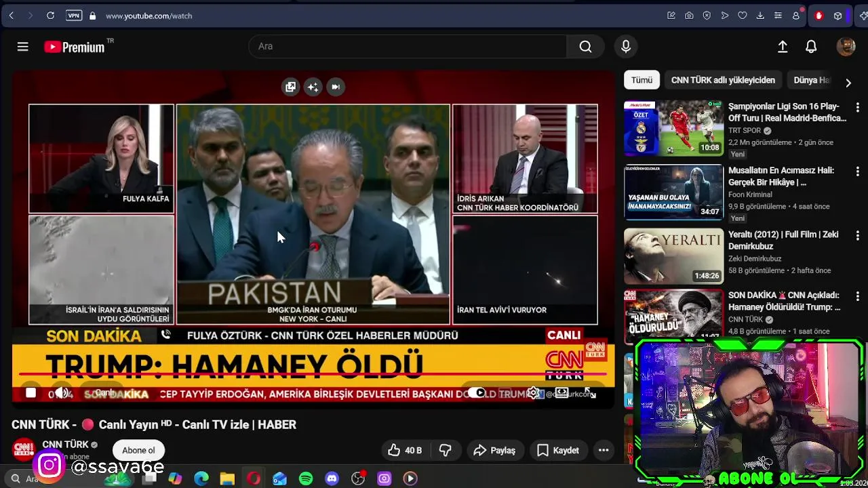
Task: Click the video pop-out icon above player
Action: point(291,87)
